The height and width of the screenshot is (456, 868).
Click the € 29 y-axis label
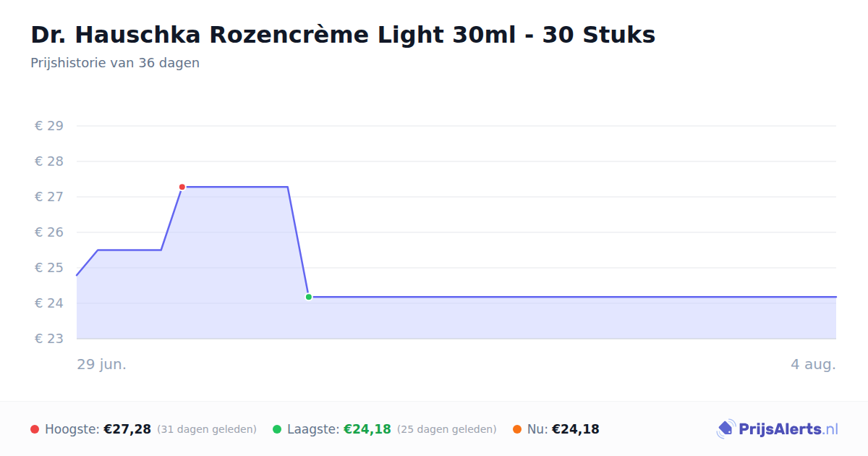[49, 126]
